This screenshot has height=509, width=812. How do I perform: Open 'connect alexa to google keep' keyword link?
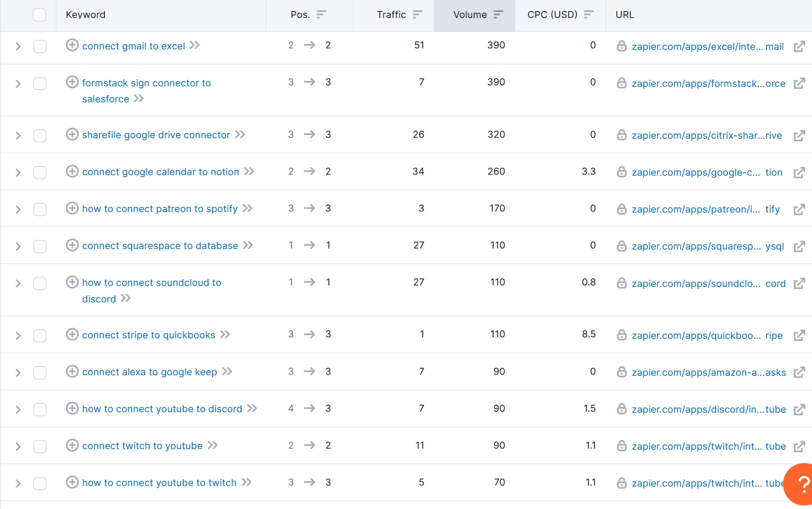149,372
